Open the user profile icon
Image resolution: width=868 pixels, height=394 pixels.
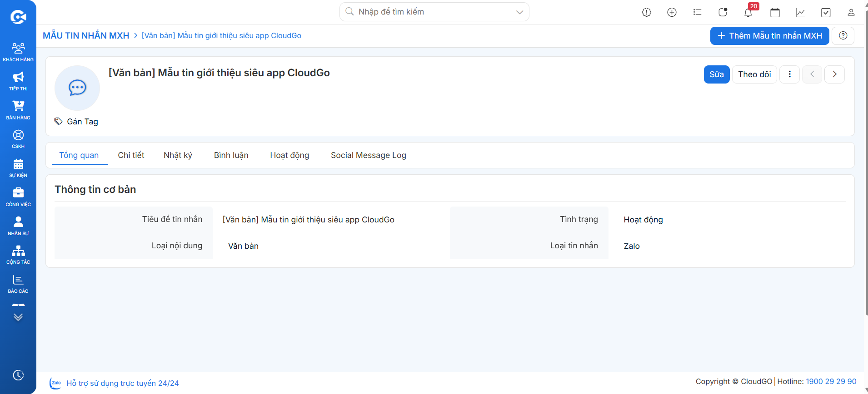(x=851, y=12)
